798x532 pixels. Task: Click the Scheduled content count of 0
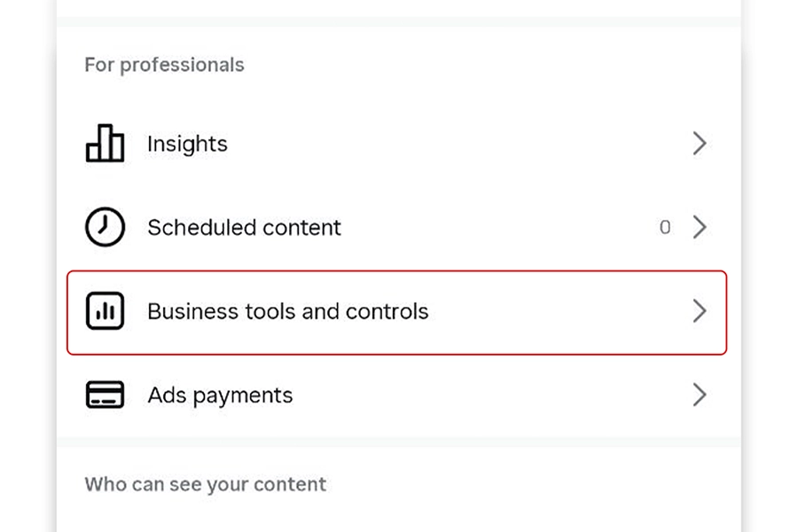[665, 228]
